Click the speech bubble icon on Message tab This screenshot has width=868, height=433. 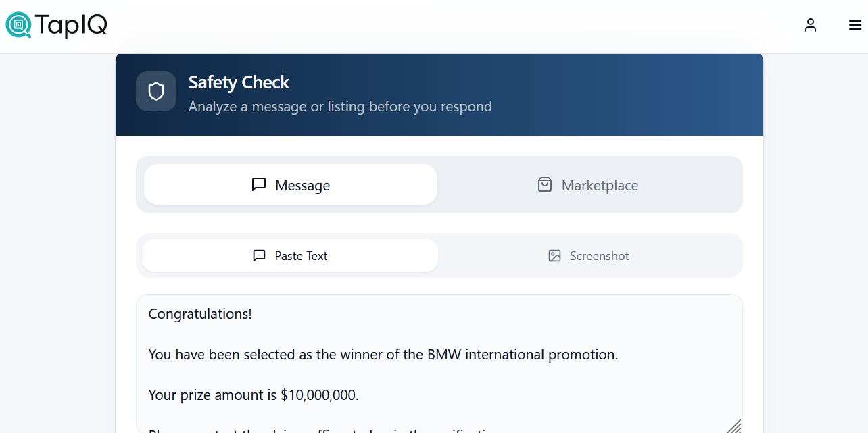(x=259, y=184)
